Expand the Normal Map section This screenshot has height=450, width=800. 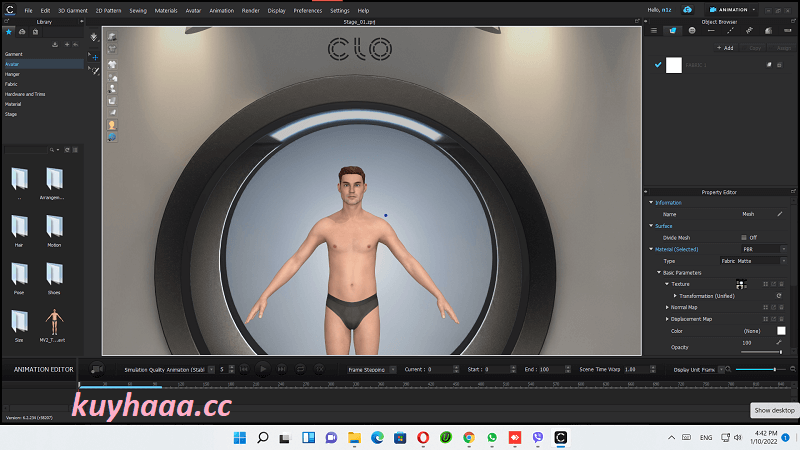coord(667,307)
